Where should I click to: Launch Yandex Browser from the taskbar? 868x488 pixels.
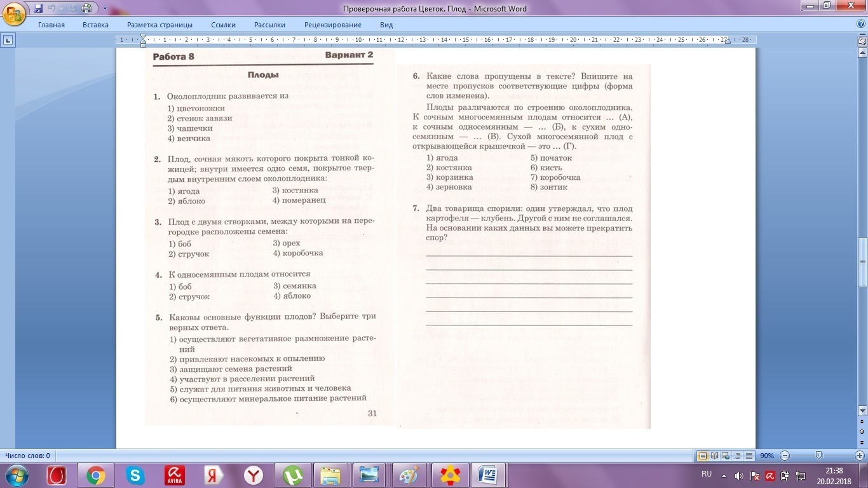click(x=254, y=475)
